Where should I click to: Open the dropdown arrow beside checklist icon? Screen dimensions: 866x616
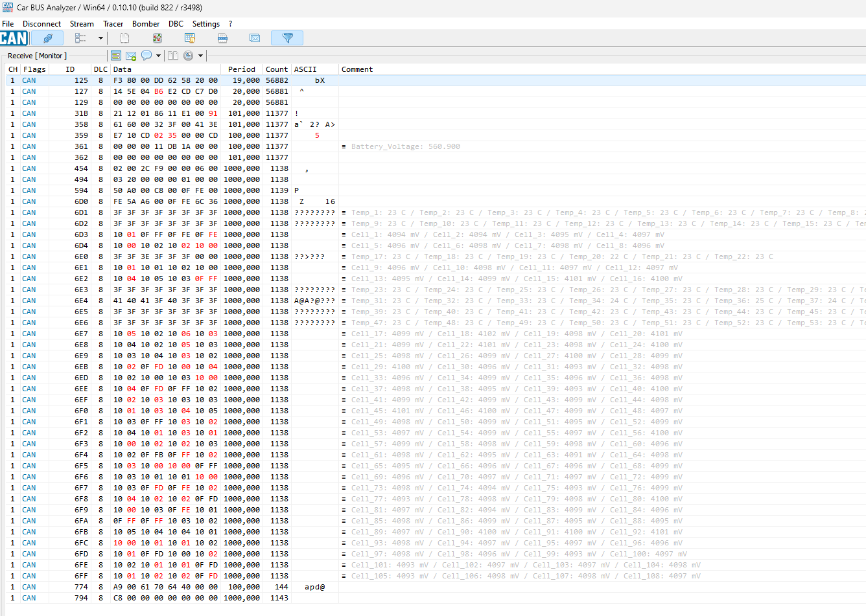tap(100, 38)
